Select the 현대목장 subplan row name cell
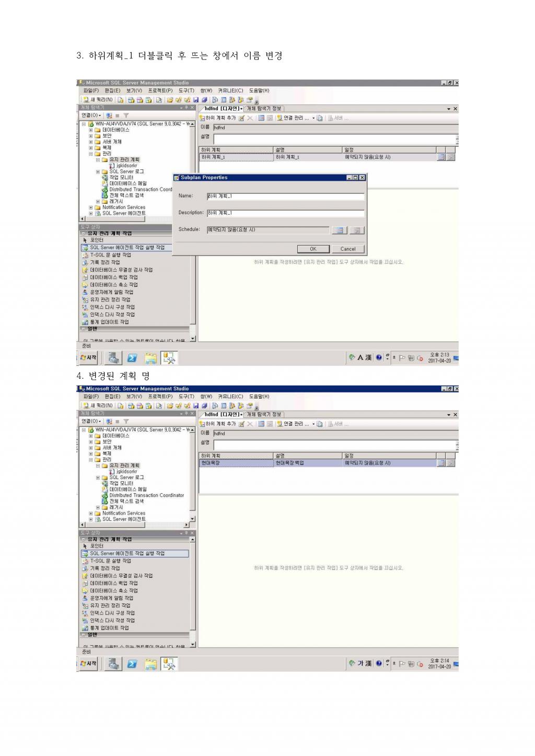The image size is (535, 756). pyautogui.click(x=237, y=463)
